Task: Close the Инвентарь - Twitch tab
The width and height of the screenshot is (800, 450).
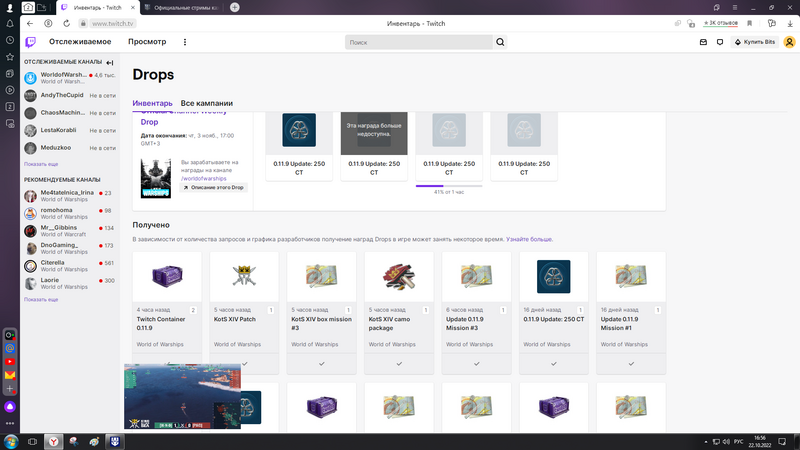Action: coord(133,8)
